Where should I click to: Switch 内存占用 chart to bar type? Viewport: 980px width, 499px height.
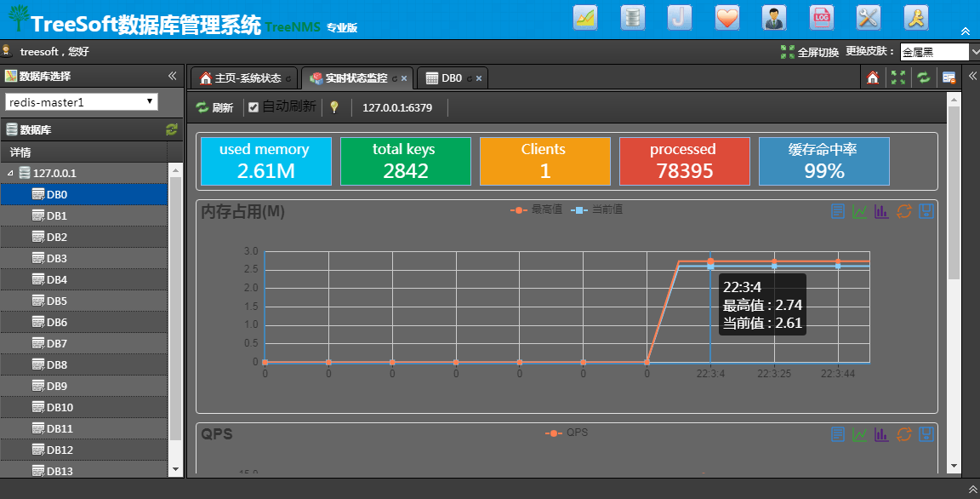pyautogui.click(x=881, y=211)
